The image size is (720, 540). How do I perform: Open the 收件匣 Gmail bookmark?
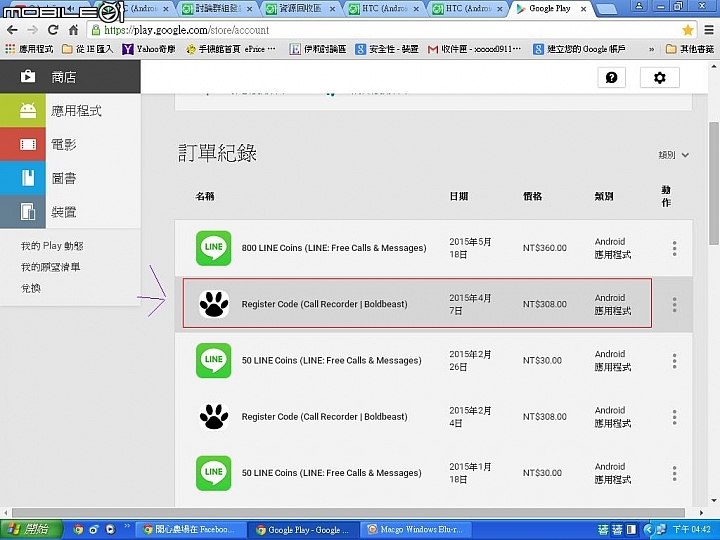pos(474,49)
